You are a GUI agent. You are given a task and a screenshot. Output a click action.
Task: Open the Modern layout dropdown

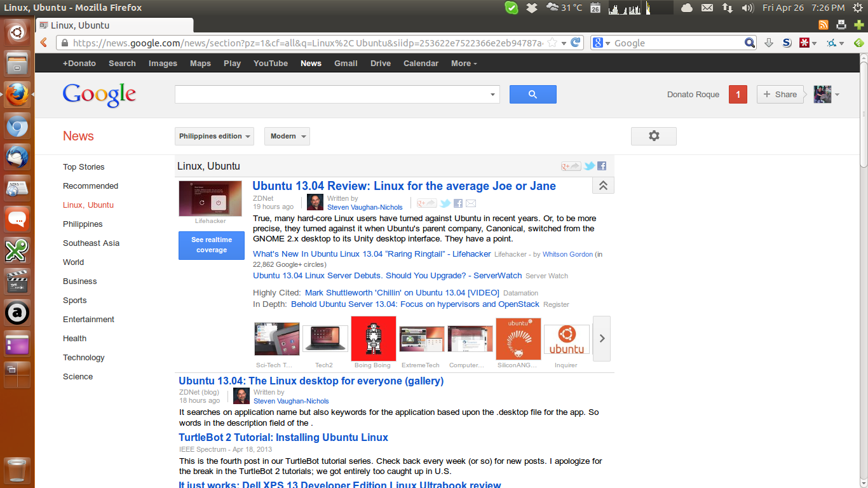pos(287,136)
